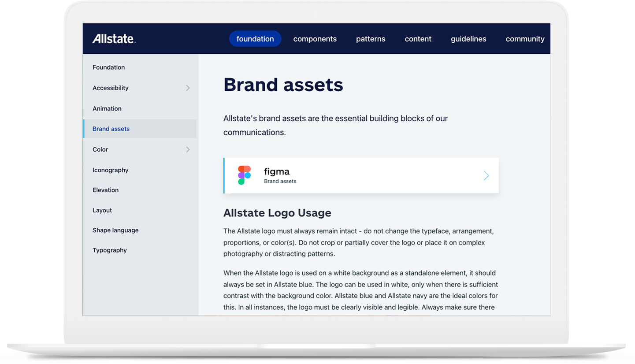Open the community tab
The height and width of the screenshot is (364, 635).
525,39
